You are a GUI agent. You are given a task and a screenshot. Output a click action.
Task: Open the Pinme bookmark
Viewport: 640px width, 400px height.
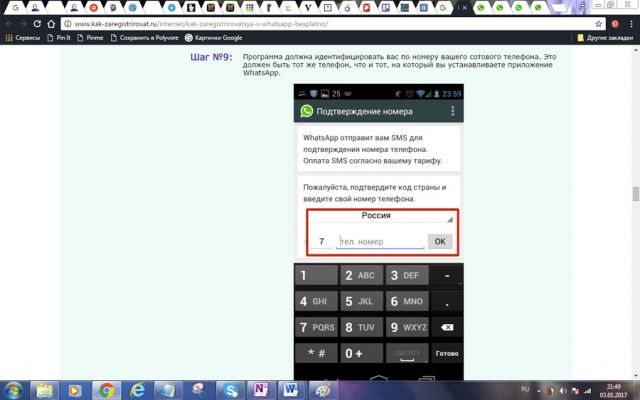pos(90,38)
